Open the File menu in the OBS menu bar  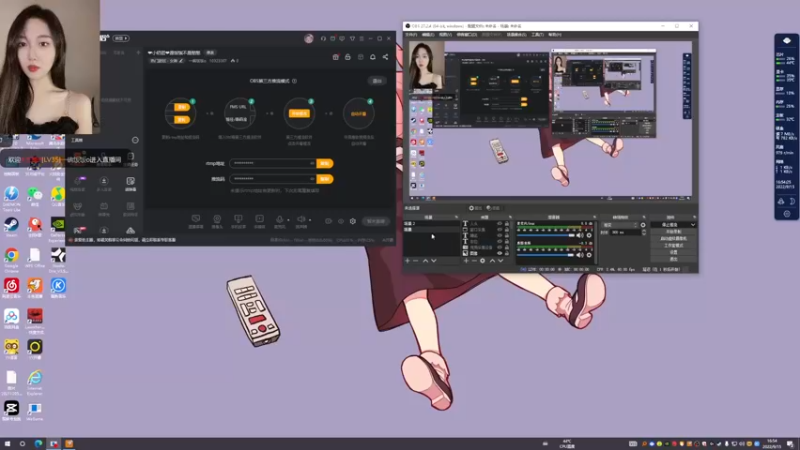tap(411, 35)
